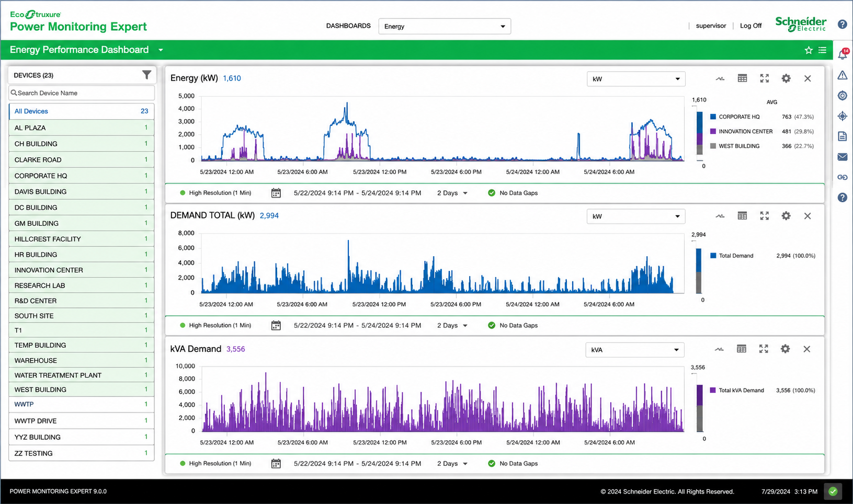Screen dimensions: 853x504
Task: Click the Search Device Name field
Action: click(82, 93)
